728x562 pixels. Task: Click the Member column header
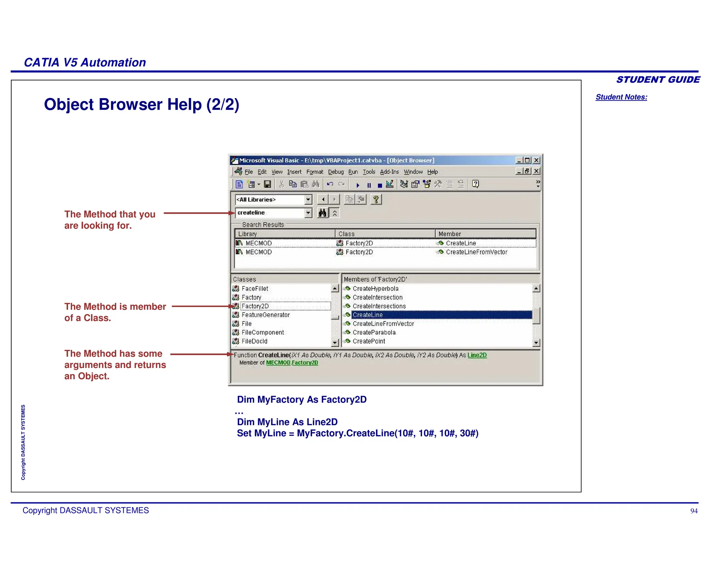click(486, 234)
